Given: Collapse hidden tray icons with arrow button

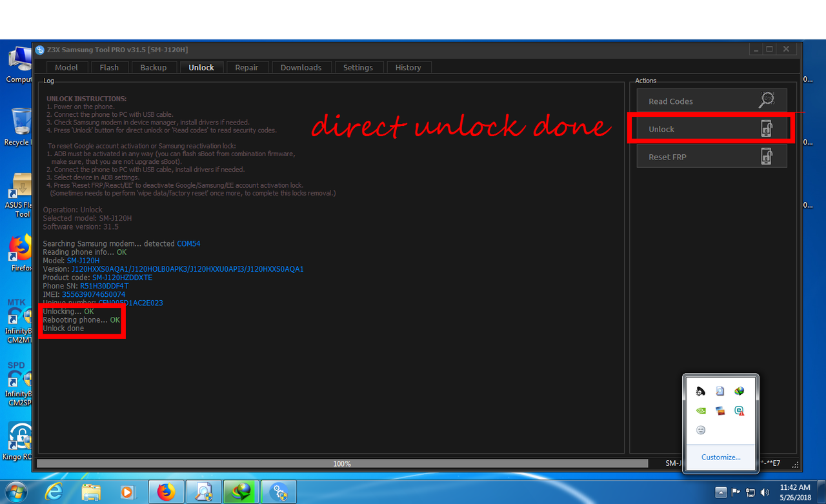Looking at the screenshot, I should point(721,492).
